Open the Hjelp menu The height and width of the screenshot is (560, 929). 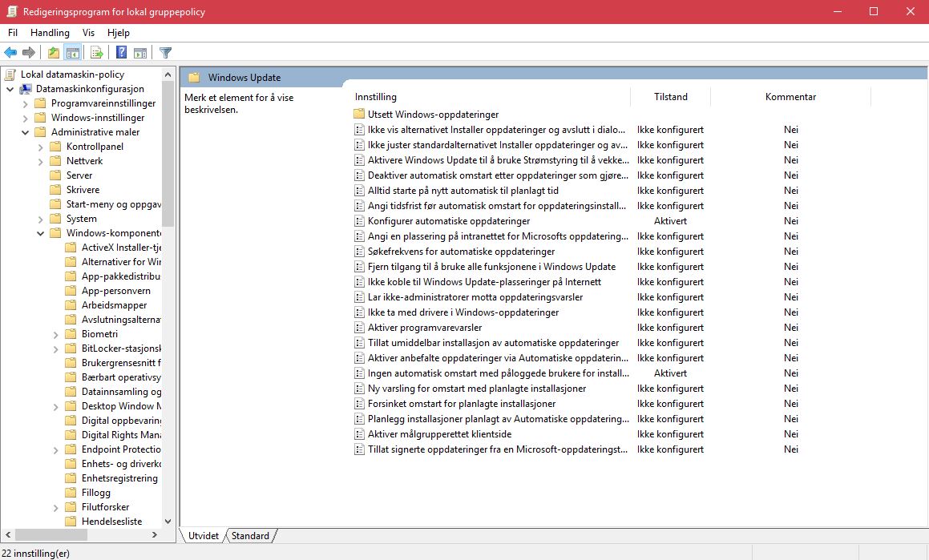pyautogui.click(x=119, y=33)
